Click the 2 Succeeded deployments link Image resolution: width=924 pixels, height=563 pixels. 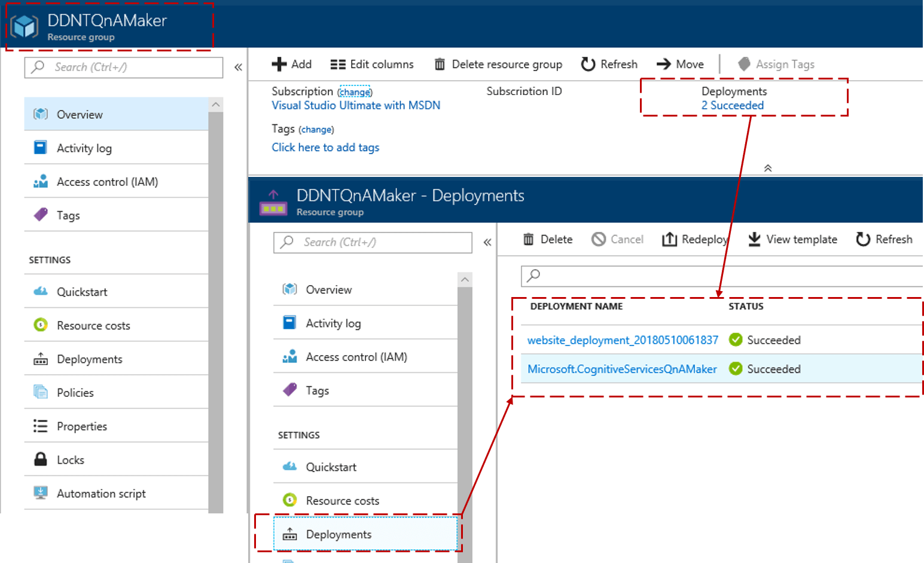click(733, 105)
